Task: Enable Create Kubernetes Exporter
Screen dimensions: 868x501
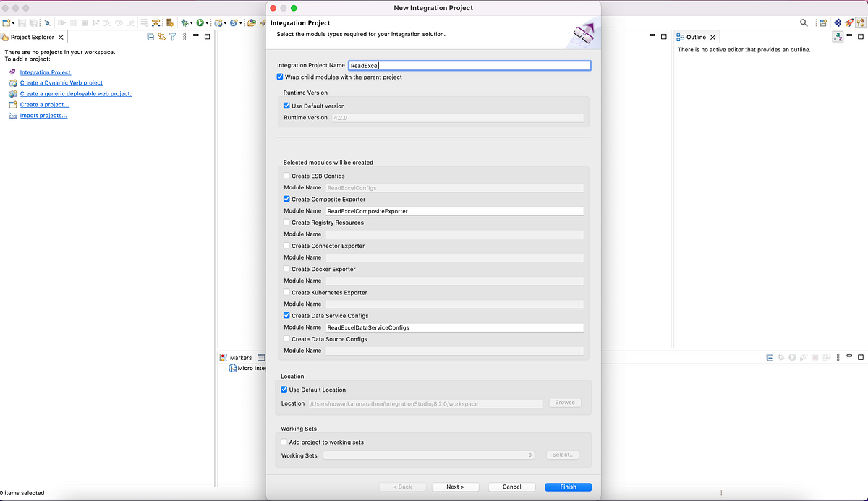Action: 286,292
